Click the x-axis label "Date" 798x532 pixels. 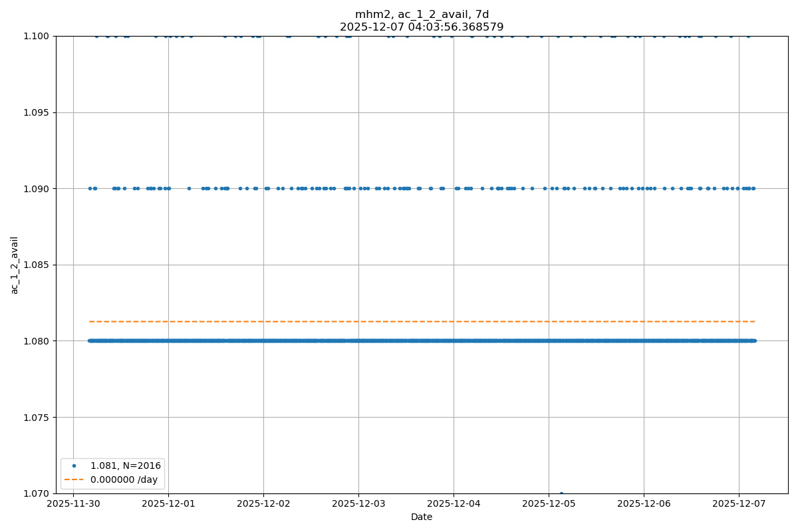422,517
